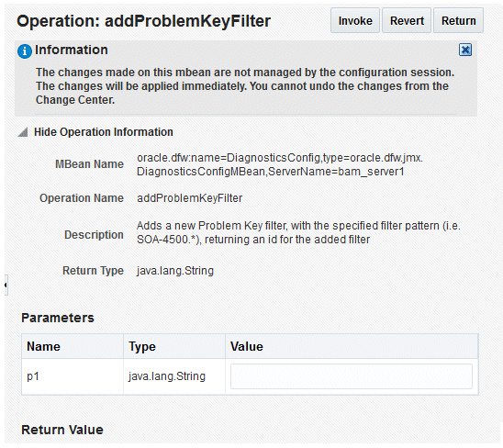The width and height of the screenshot is (503, 448).
Task: Focus the p1 parameter Value field
Action: coord(352,376)
